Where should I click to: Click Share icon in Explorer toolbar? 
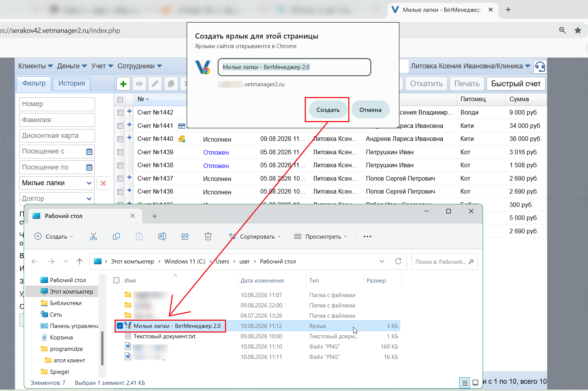(x=185, y=236)
